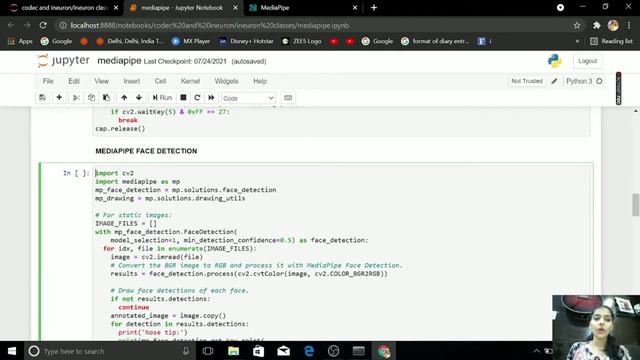Screen dimensions: 640x360
Task: Rename notebook via mediapipe title
Action: 119,61
